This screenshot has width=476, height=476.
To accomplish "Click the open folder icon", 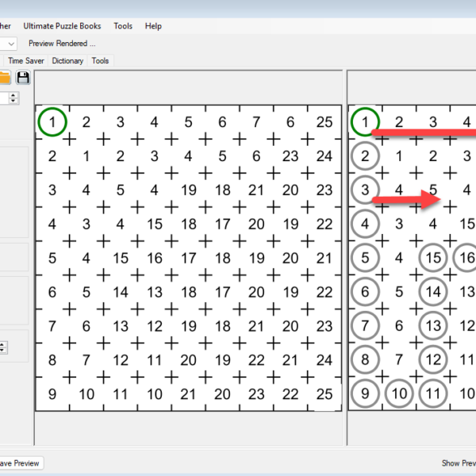I will 5,78.
